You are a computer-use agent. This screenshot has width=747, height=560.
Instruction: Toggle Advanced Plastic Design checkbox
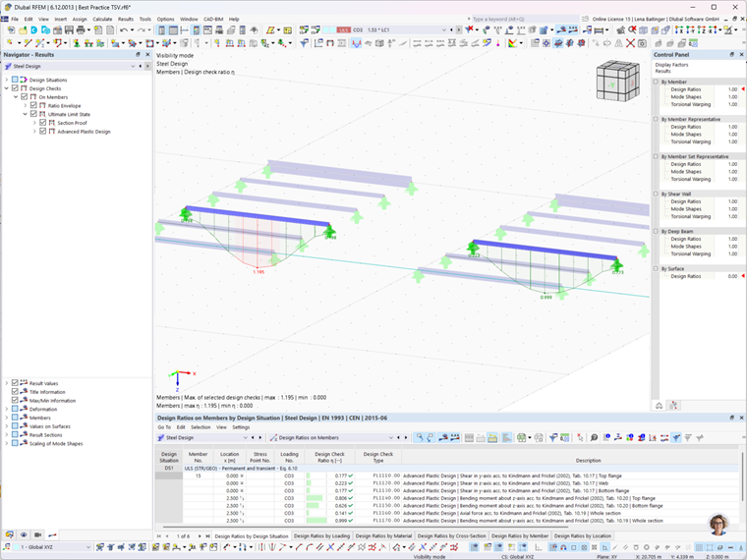pos(43,132)
